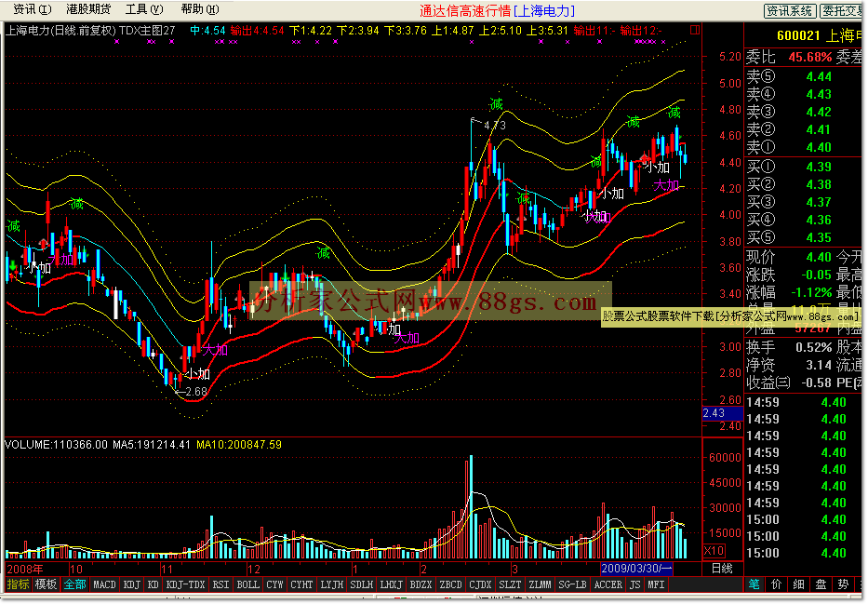Open the 资讯(I) menu

click(x=33, y=9)
